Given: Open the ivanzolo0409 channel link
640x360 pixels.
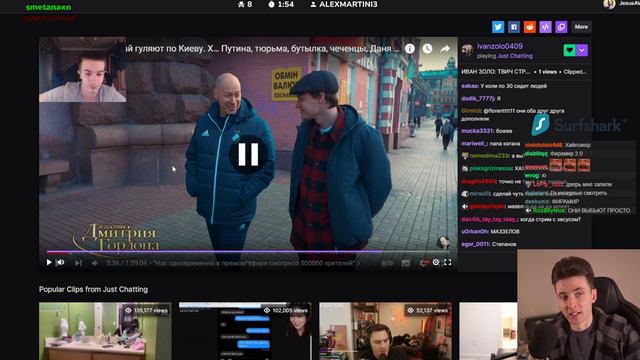Looking at the screenshot, I should point(500,46).
